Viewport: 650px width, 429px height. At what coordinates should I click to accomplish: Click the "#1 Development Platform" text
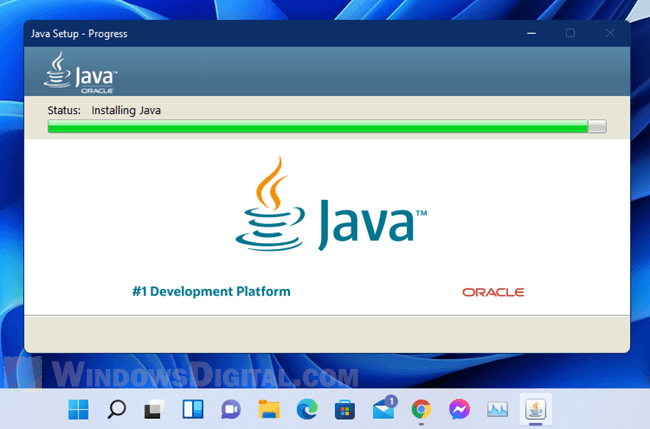(211, 291)
